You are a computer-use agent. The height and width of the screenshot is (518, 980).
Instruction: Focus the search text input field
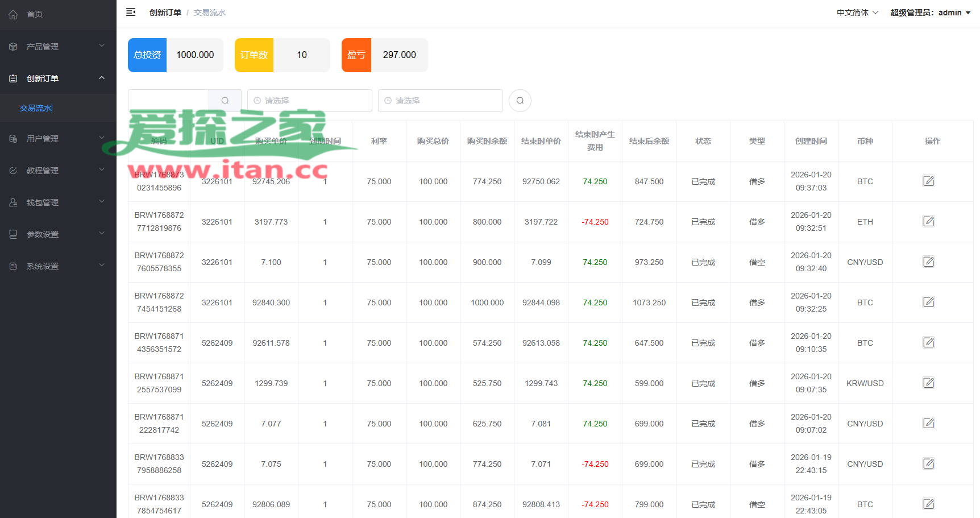(x=168, y=101)
